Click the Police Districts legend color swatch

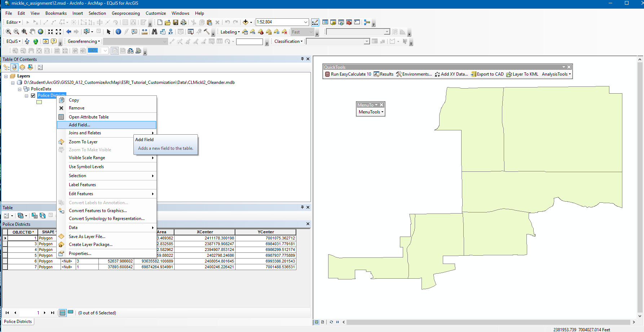point(39,102)
